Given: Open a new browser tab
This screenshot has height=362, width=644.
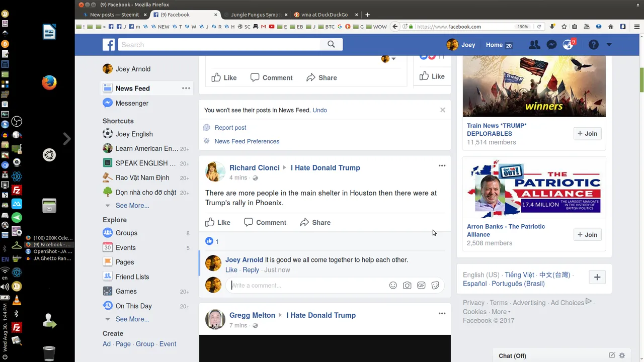Looking at the screenshot, I should [x=367, y=15].
